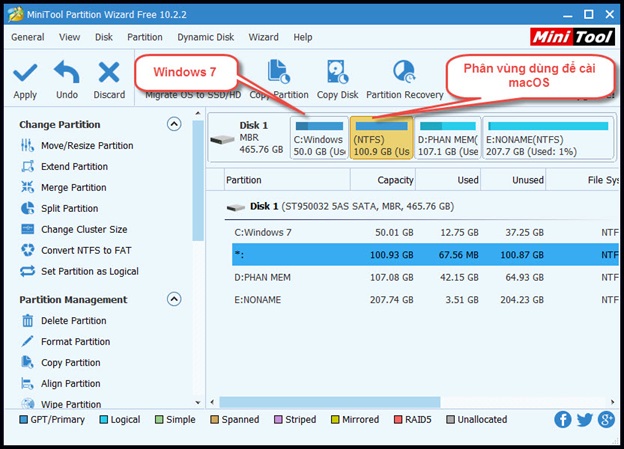
Task: Open the Copy Disk toolbar icon
Action: [337, 72]
